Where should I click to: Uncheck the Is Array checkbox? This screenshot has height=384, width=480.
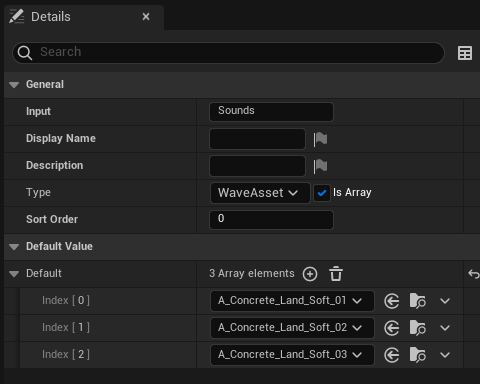pos(322,193)
